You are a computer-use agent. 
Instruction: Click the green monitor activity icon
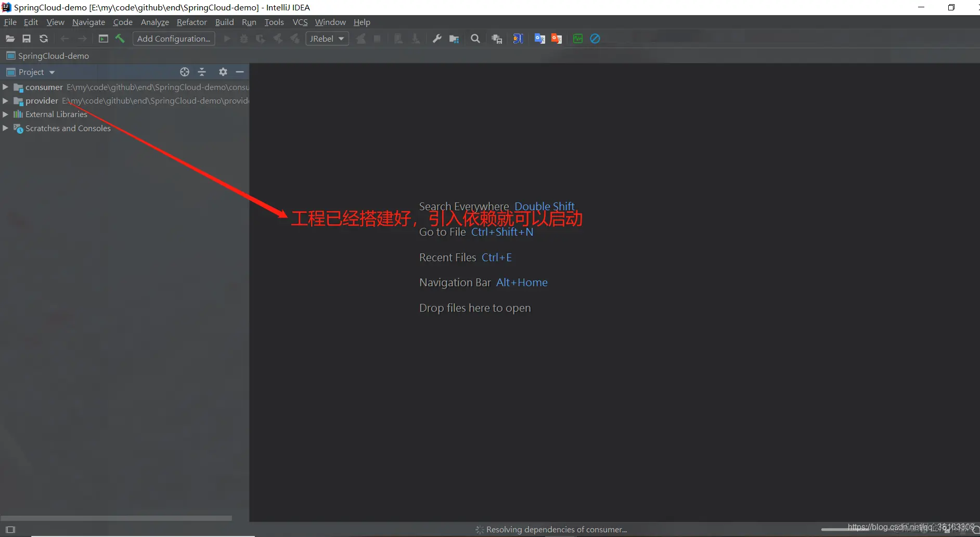[577, 39]
